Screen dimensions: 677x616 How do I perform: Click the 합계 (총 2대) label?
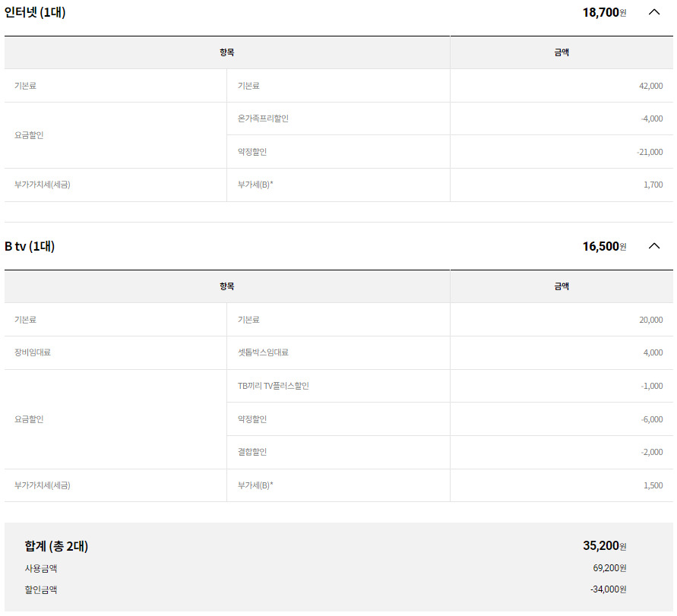coord(56,546)
